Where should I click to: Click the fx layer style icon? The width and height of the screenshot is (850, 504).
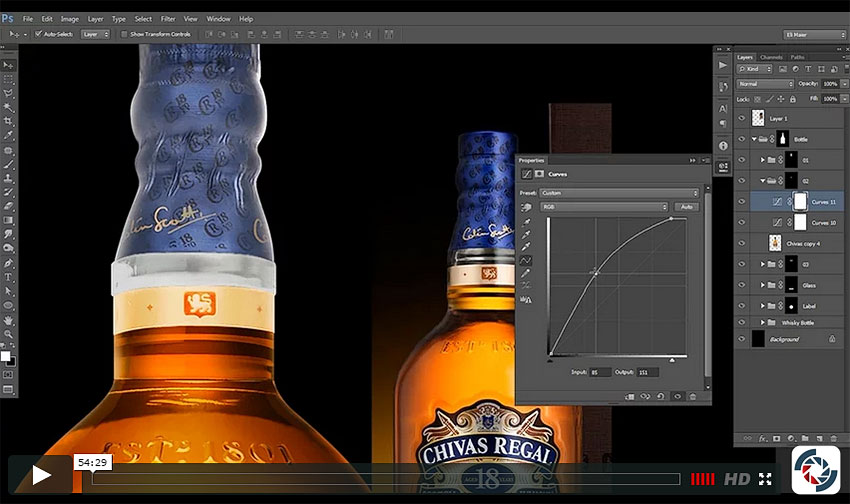point(762,438)
